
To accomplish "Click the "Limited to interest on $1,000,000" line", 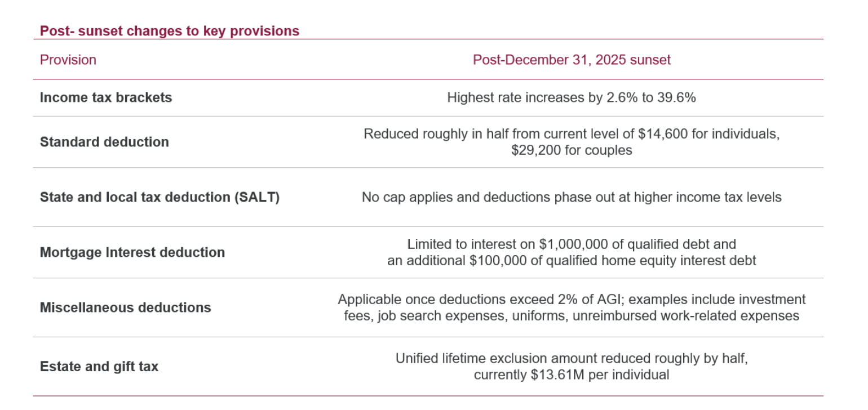I will pyautogui.click(x=571, y=244).
